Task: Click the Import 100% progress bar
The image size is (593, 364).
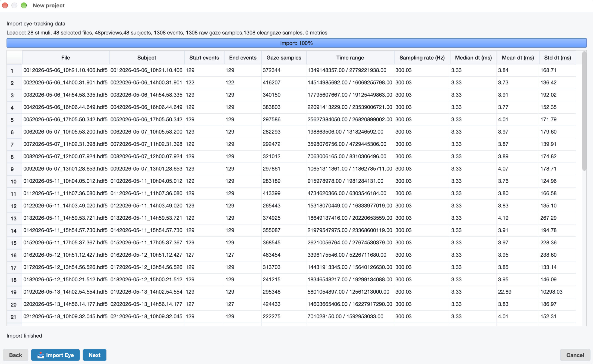Action: coord(296,43)
